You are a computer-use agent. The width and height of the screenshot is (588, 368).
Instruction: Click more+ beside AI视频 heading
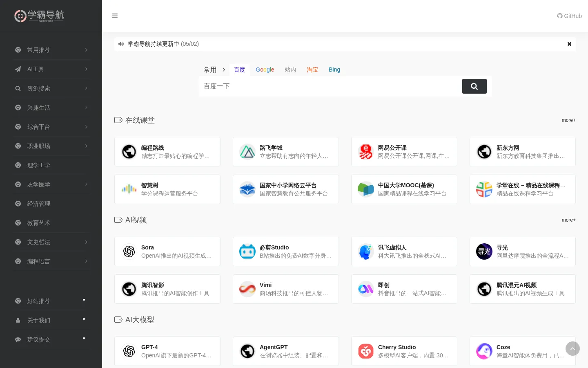568,220
